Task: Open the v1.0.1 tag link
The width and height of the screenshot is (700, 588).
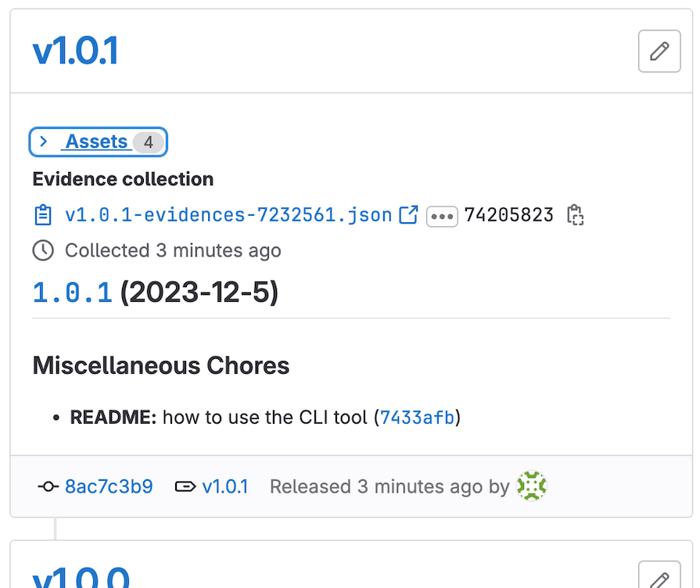Action: tap(225, 486)
